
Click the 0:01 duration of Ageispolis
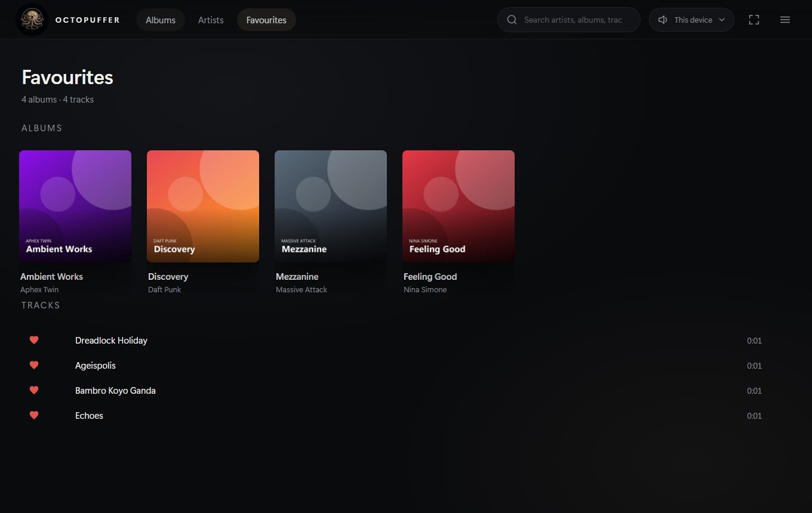pos(754,366)
